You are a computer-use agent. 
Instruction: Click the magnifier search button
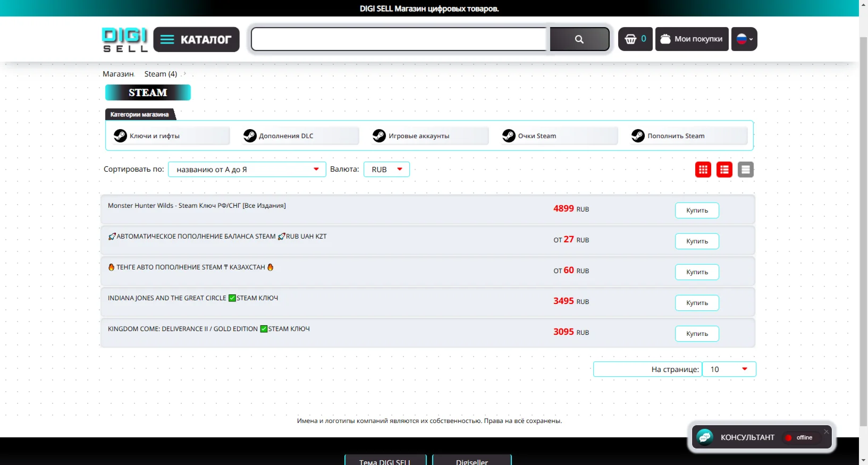[579, 39]
